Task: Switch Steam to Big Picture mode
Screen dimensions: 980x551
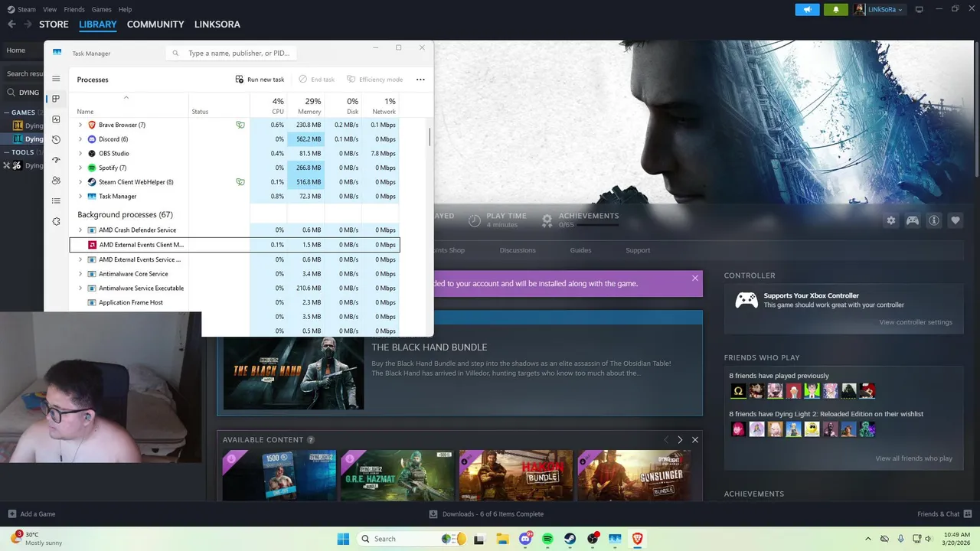Action: click(920, 9)
